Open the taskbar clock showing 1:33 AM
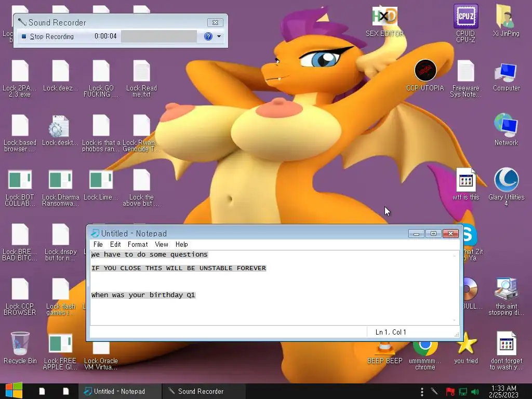Viewport: 532px width, 399px height. tap(504, 391)
